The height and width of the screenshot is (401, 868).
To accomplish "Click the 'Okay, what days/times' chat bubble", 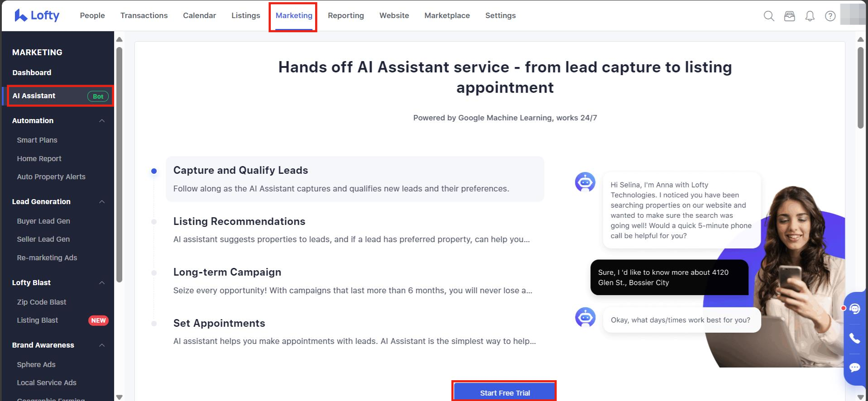I will [681, 320].
